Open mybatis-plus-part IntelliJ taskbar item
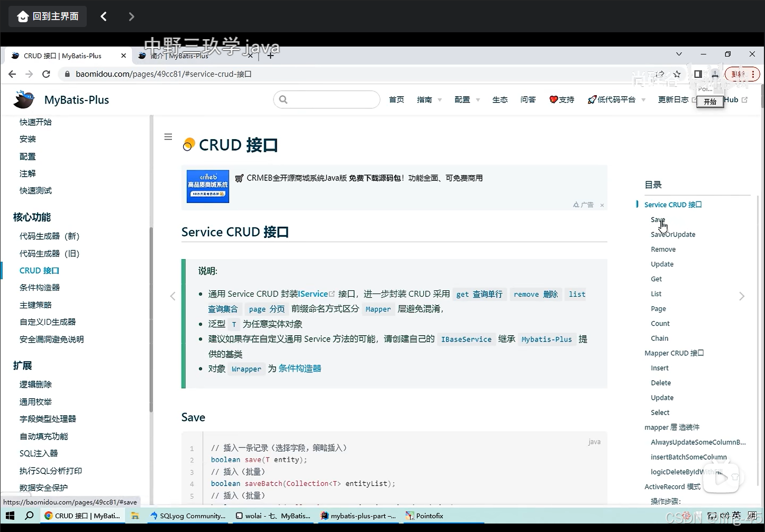 click(x=358, y=516)
